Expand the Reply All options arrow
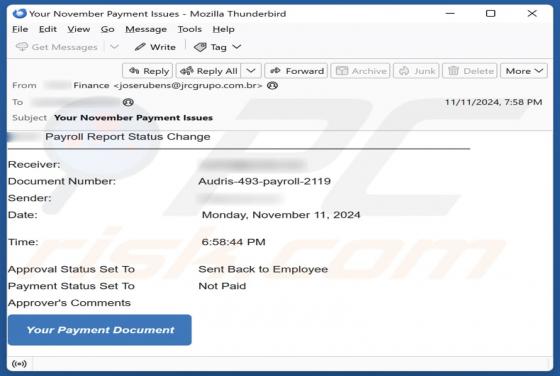Image resolution: width=560 pixels, height=376 pixels. pos(251,71)
